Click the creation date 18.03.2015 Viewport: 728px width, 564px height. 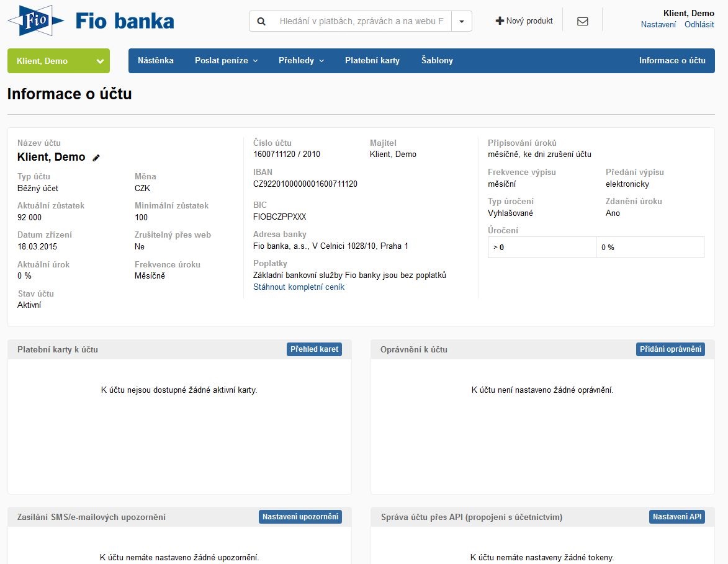pyautogui.click(x=37, y=246)
